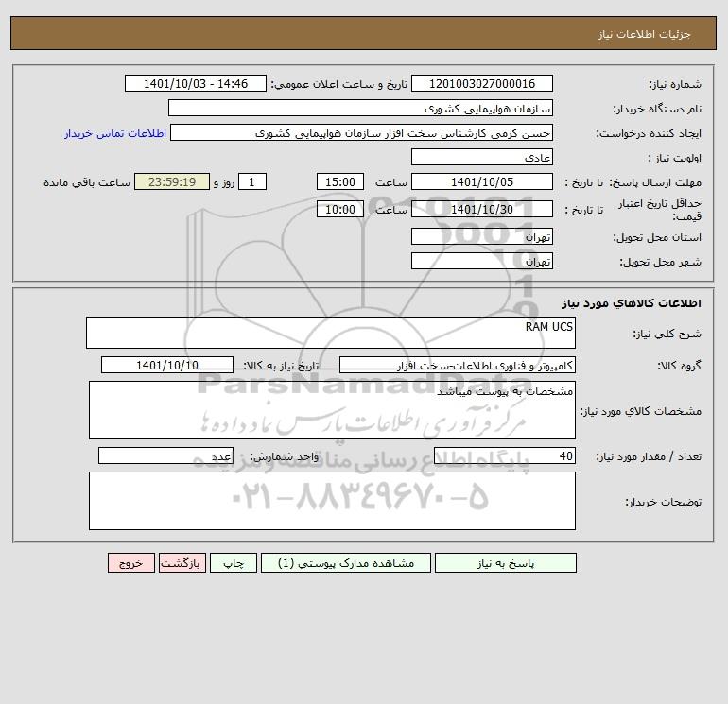Viewport: 728px width, 704px height.
Task: Click the label تاریخ و ساعت اعلان عمومی
Action: (338, 84)
